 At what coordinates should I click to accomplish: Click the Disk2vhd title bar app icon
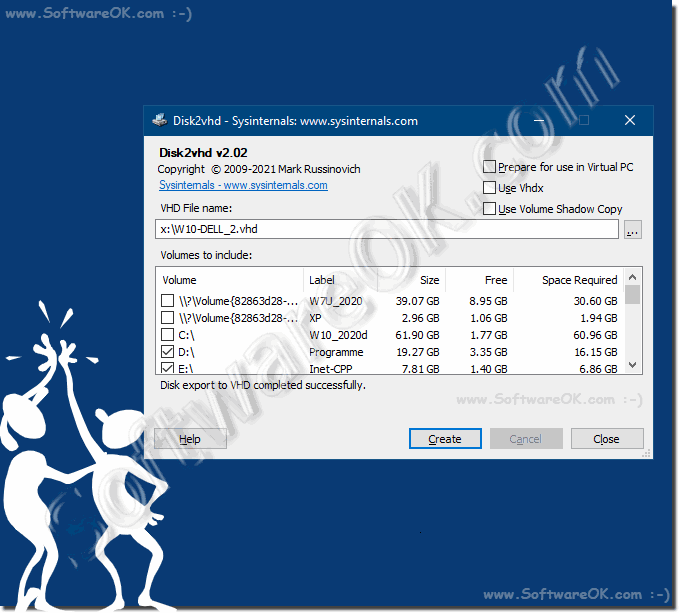click(x=160, y=120)
